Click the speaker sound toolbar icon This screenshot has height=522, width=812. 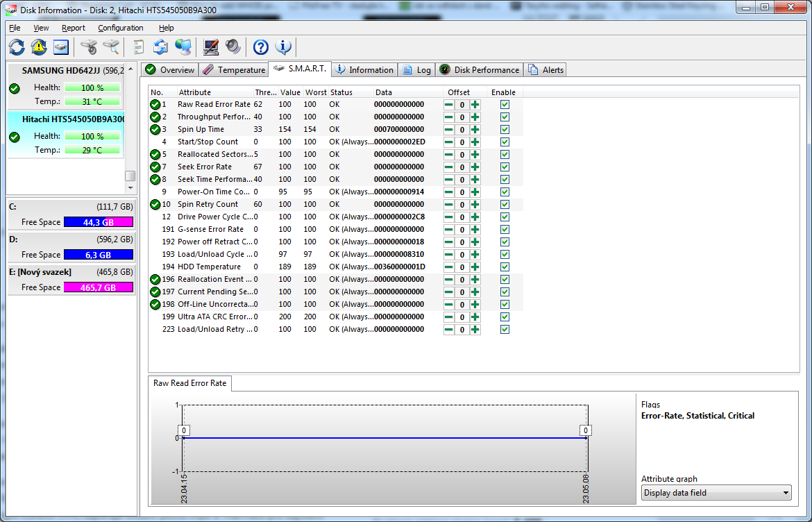click(233, 47)
